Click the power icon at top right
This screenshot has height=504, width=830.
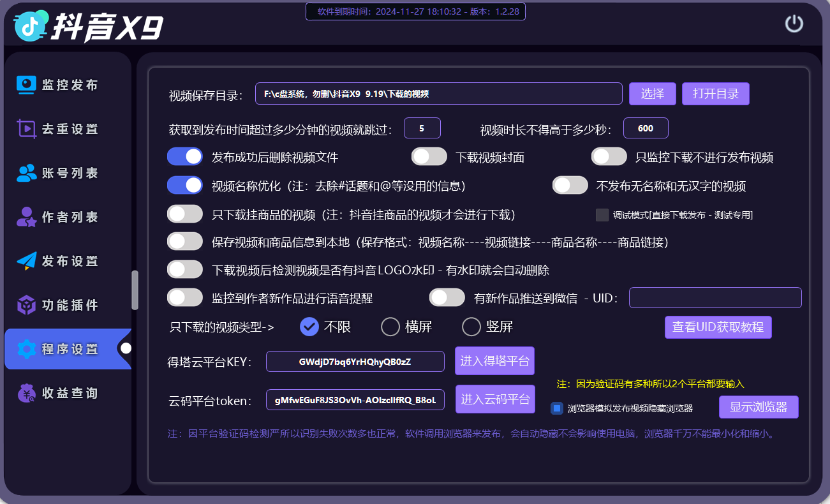coord(794,24)
